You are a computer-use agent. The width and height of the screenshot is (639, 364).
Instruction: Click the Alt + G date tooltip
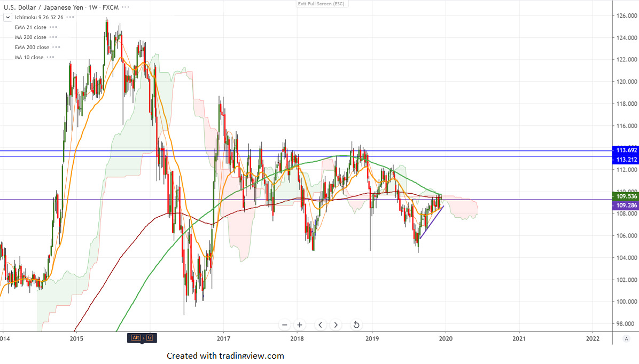[142, 337]
